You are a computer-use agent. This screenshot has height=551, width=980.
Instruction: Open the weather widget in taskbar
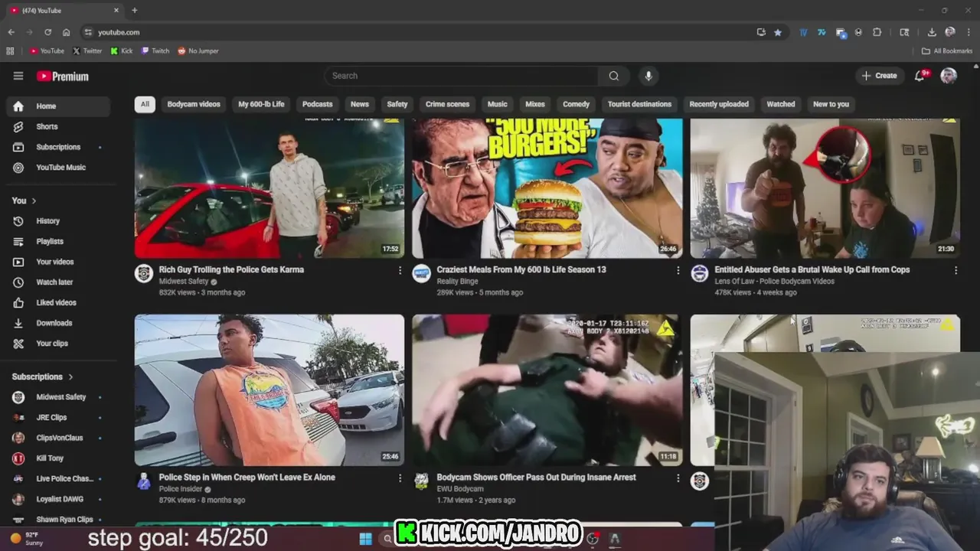[x=28, y=539]
